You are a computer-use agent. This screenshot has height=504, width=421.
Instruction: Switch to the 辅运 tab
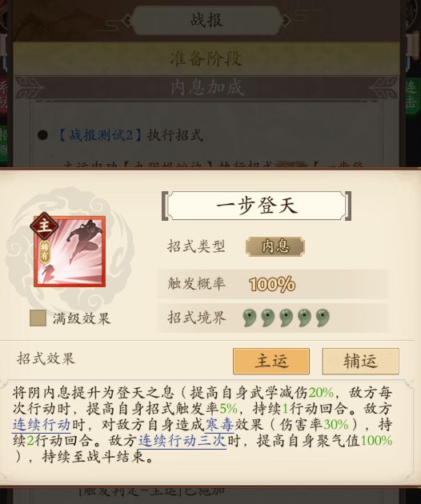pos(360,362)
